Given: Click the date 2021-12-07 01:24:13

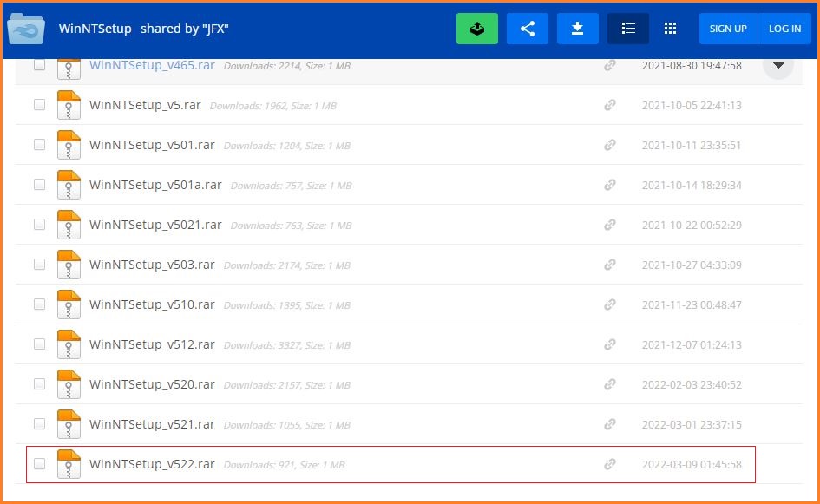Looking at the screenshot, I should (692, 344).
